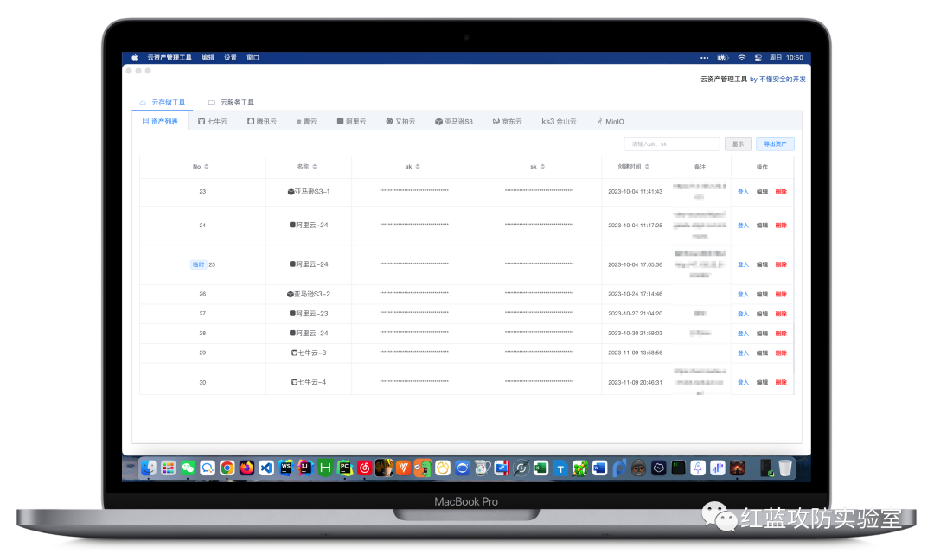Open the 青云 tab
This screenshot has height=560, width=934.
click(x=307, y=121)
